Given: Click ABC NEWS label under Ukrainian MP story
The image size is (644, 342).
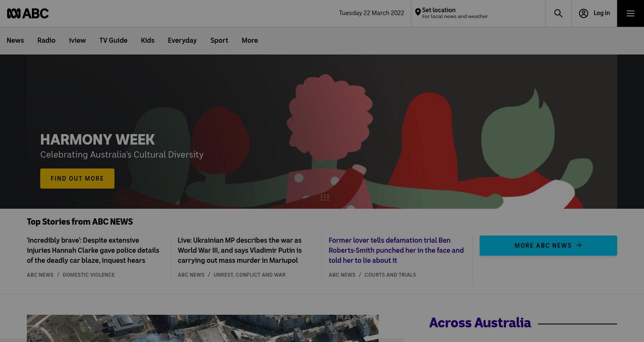Looking at the screenshot, I should (191, 275).
